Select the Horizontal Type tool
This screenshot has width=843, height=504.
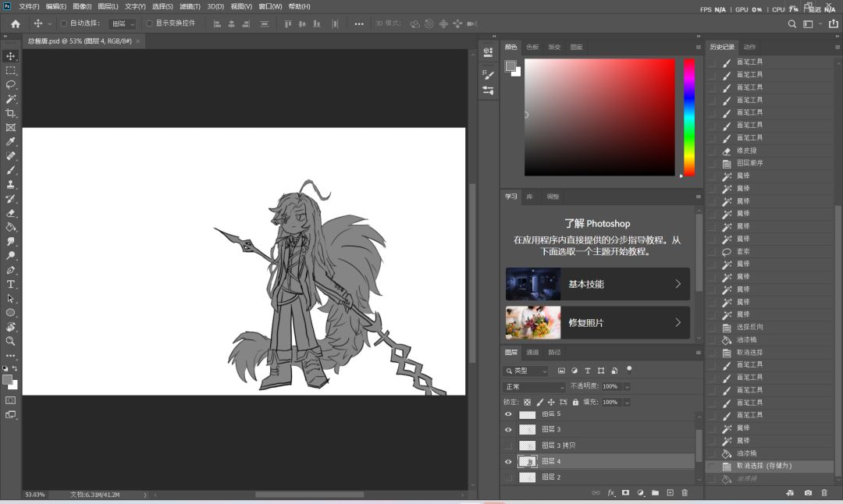[11, 284]
